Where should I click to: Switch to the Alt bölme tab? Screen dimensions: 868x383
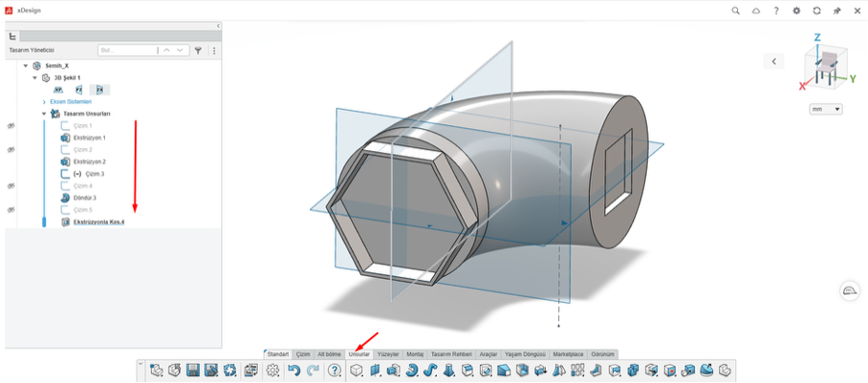(x=329, y=354)
